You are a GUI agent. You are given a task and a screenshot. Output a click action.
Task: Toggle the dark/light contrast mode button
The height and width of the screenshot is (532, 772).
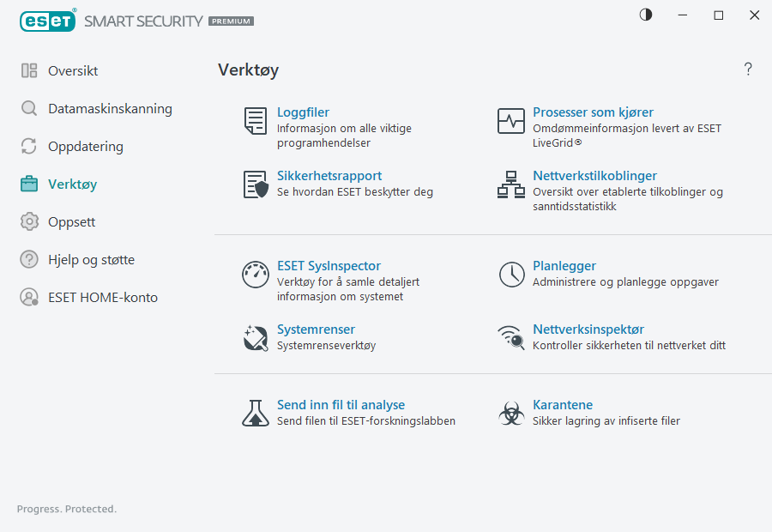pos(645,15)
